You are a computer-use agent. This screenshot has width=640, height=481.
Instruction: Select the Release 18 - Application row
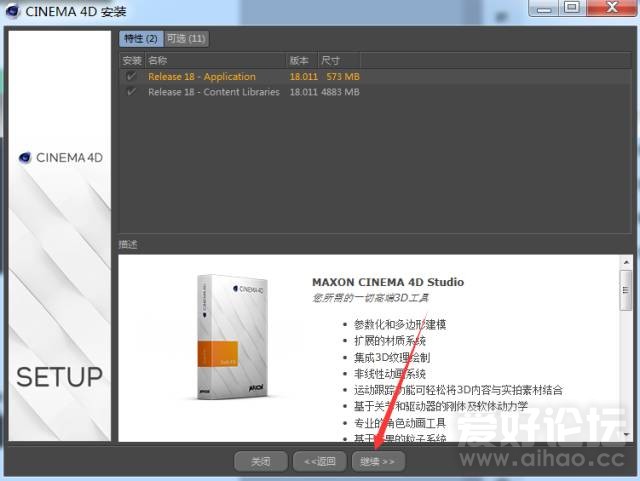(x=202, y=77)
